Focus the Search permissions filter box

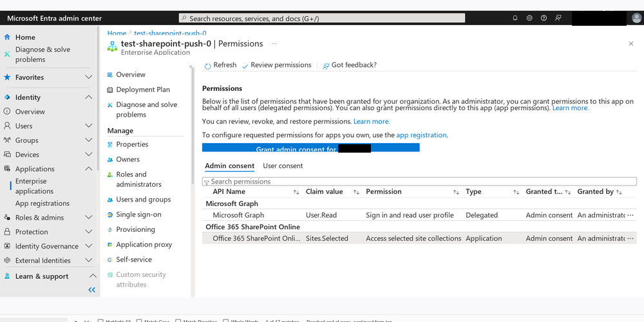pyautogui.click(x=419, y=182)
